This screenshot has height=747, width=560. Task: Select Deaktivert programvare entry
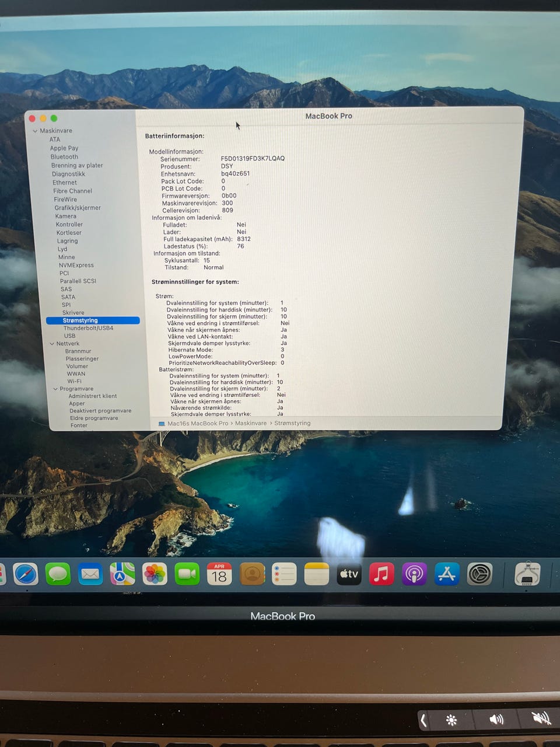(x=100, y=411)
